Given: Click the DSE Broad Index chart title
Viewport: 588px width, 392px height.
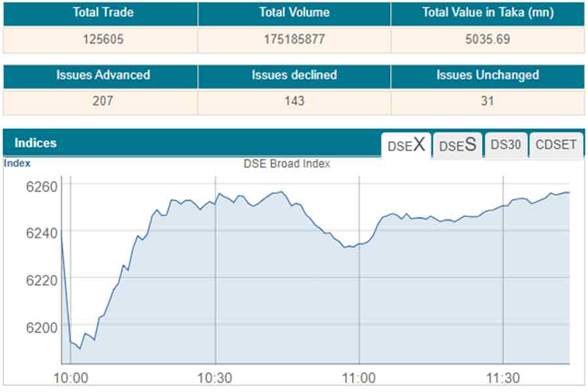Looking at the screenshot, I should point(287,164).
